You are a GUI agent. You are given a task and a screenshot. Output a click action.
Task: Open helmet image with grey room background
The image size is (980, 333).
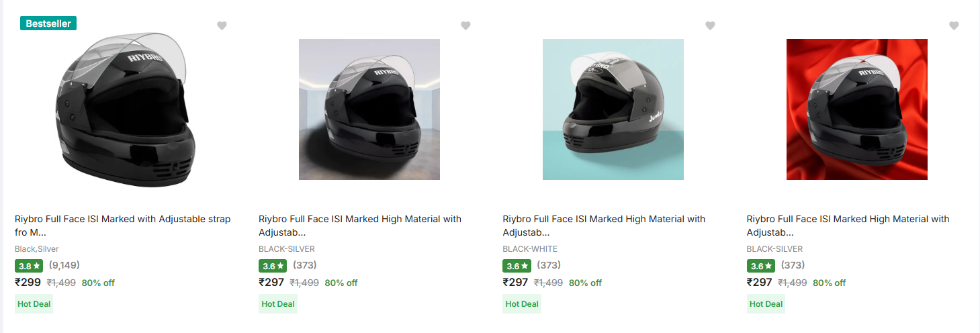pyautogui.click(x=369, y=109)
